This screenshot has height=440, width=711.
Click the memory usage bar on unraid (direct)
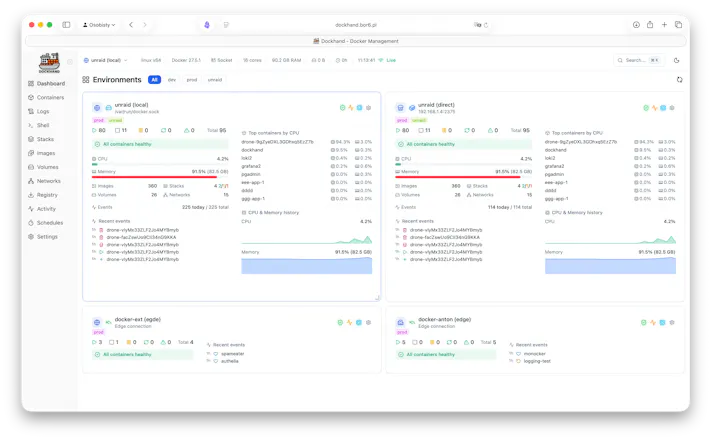point(463,177)
